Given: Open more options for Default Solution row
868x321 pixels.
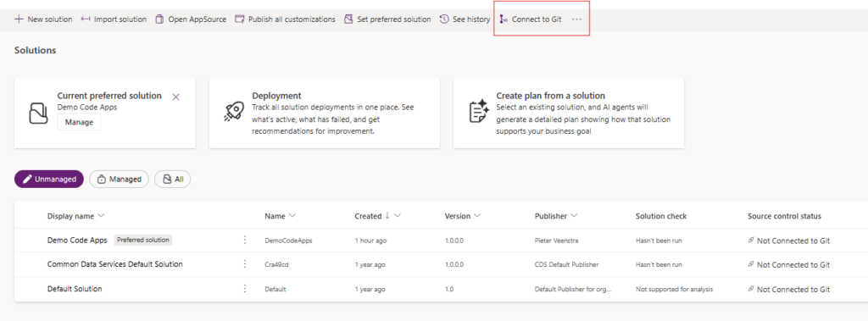Looking at the screenshot, I should point(245,288).
